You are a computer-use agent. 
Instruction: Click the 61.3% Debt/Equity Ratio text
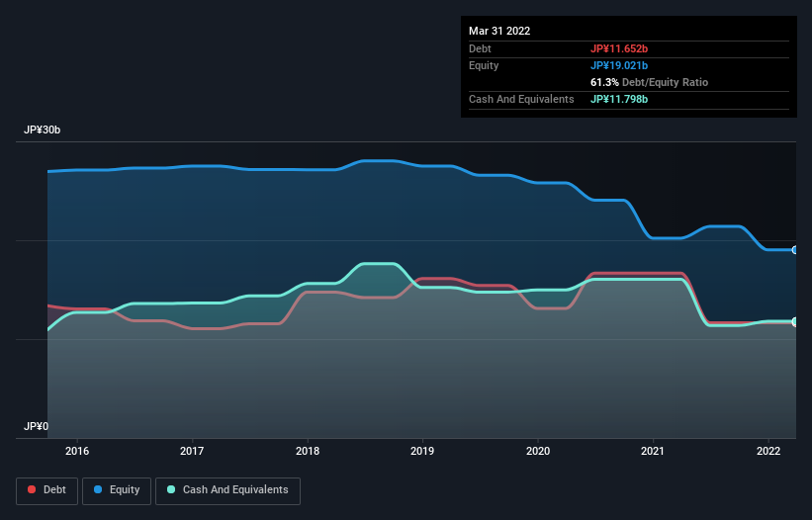(649, 82)
